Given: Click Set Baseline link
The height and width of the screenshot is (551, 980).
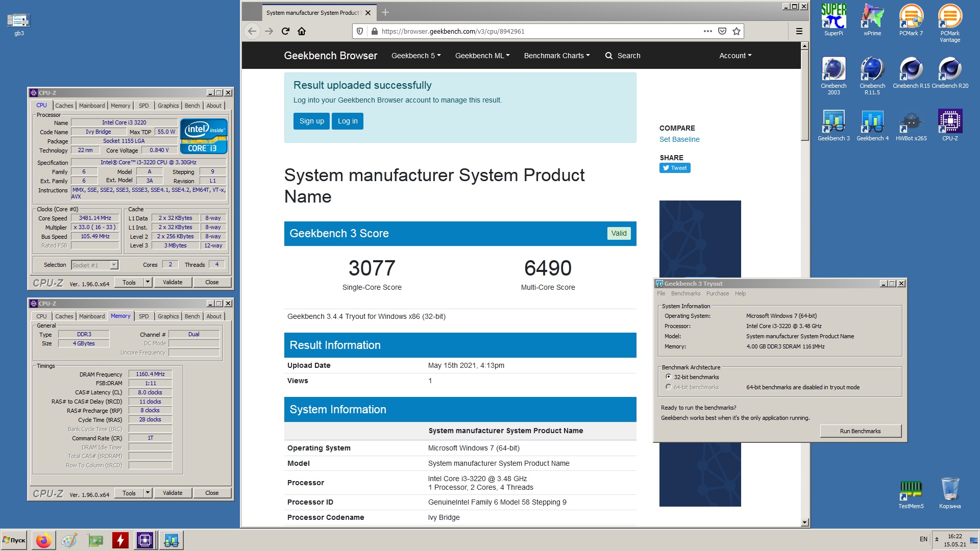Looking at the screenshot, I should [679, 139].
